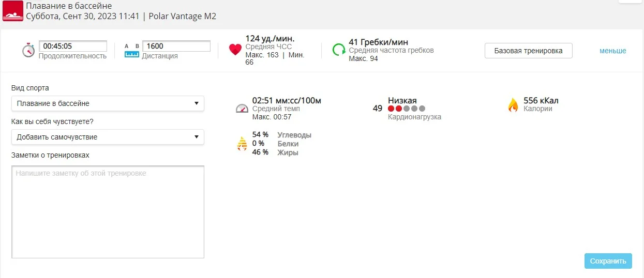Screen dimensions: 644x278
Task: Collapse details with the 'меньше' link
Action: (x=612, y=51)
